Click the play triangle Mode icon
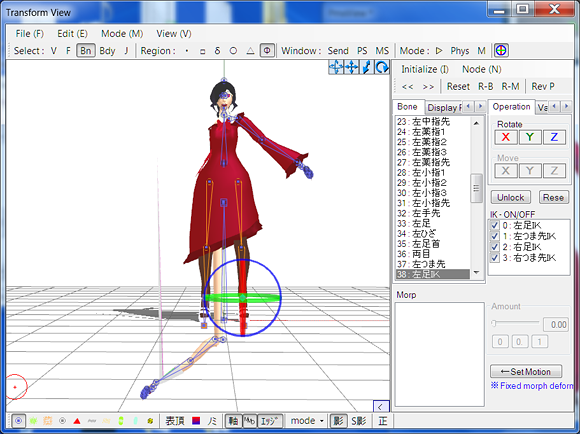Screen dimensions: 580x434 (x=439, y=51)
